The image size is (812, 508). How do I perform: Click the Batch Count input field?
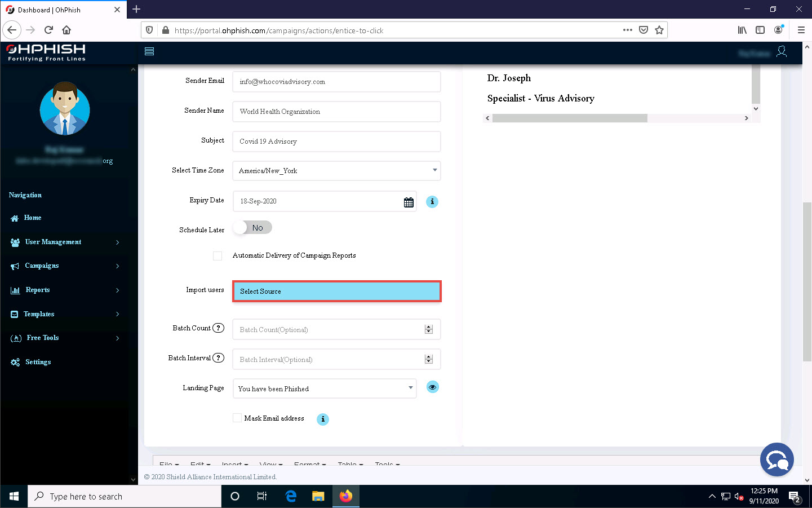pyautogui.click(x=336, y=329)
